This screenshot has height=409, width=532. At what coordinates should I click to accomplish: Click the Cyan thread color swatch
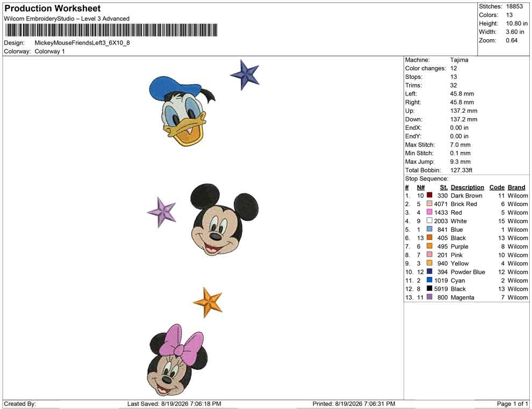coord(429,280)
